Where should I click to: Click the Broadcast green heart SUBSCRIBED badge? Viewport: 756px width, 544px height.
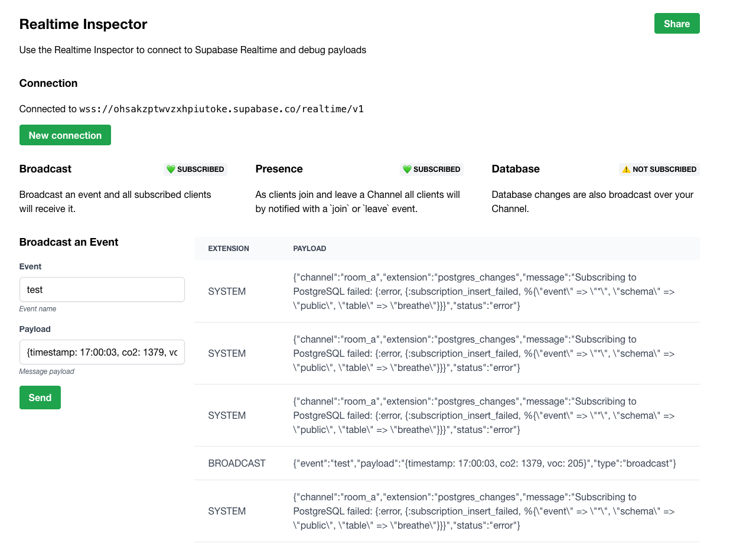[x=195, y=170]
